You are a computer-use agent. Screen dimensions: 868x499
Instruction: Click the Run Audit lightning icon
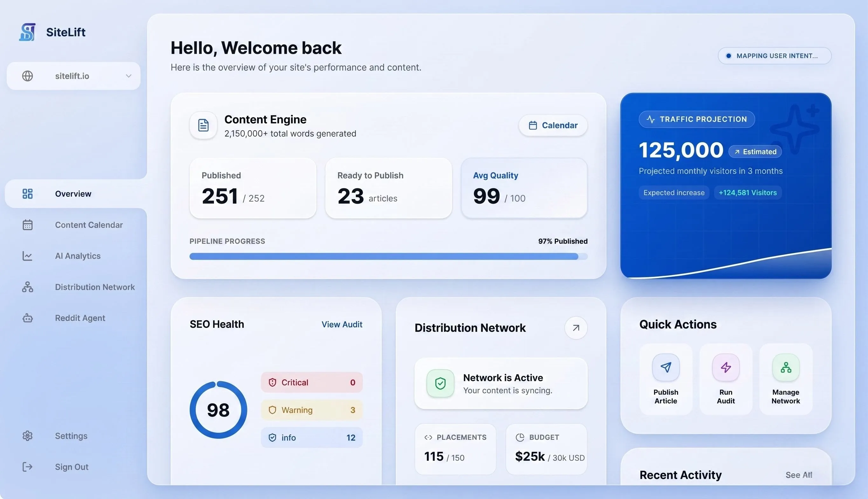point(726,367)
